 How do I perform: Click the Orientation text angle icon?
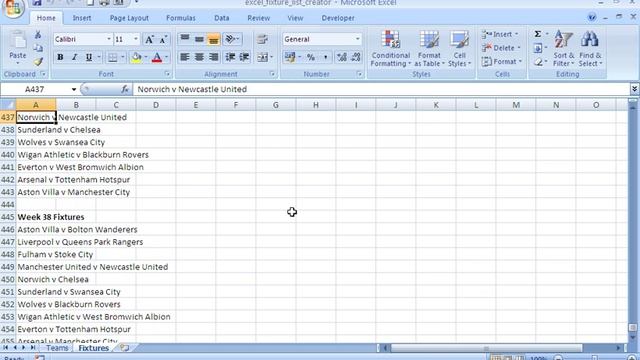tap(232, 39)
